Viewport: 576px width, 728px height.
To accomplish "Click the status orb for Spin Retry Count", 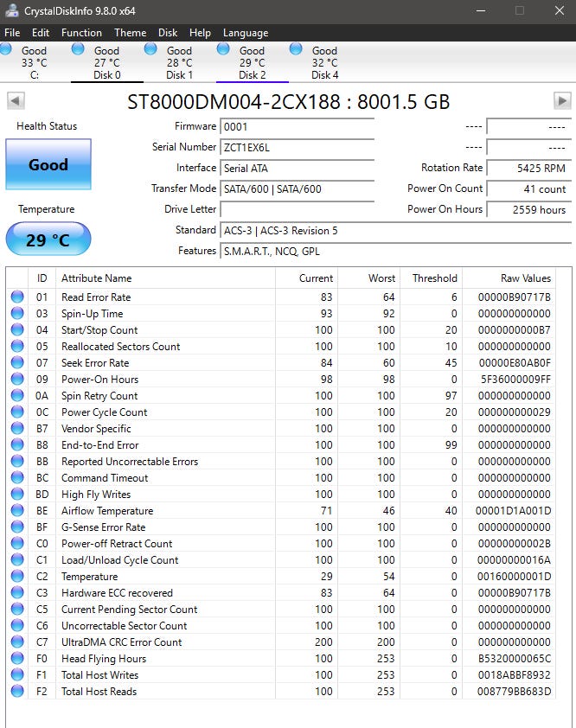I will (x=17, y=395).
